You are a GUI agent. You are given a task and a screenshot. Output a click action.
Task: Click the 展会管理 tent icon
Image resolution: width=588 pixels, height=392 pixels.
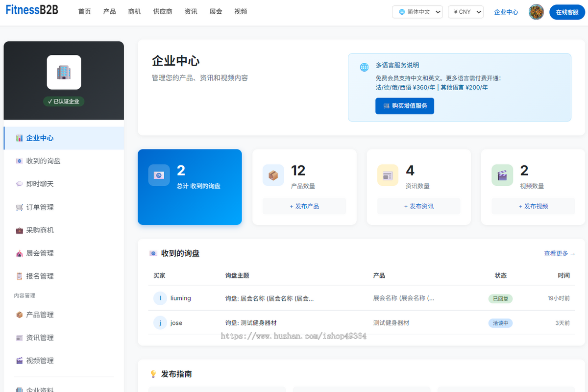tap(19, 253)
